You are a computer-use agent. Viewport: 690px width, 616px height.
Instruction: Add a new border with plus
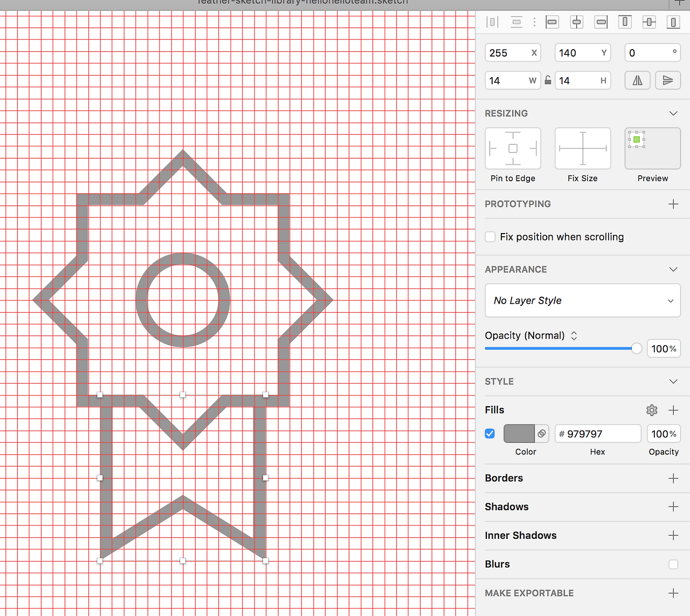click(x=673, y=478)
